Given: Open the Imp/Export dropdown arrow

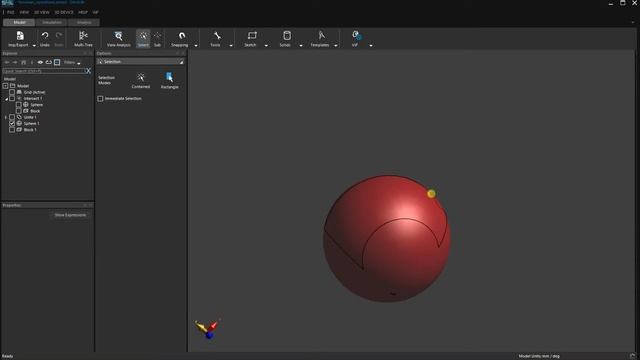Looking at the screenshot, I should tap(34, 46).
